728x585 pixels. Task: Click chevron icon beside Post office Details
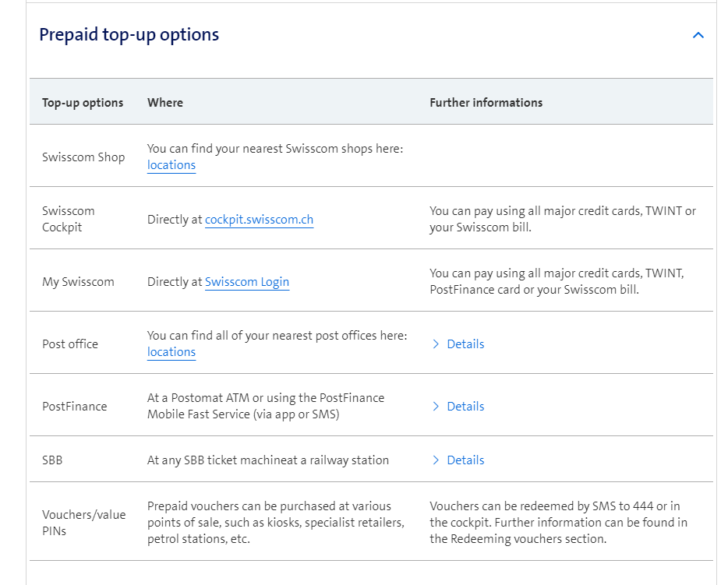pyautogui.click(x=436, y=344)
